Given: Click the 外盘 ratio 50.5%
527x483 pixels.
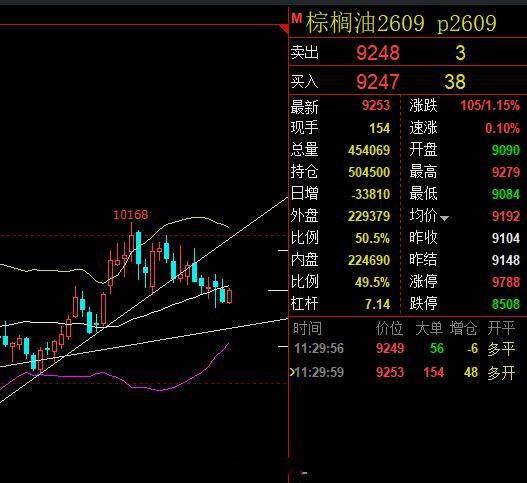Looking at the screenshot, I should point(372,238).
